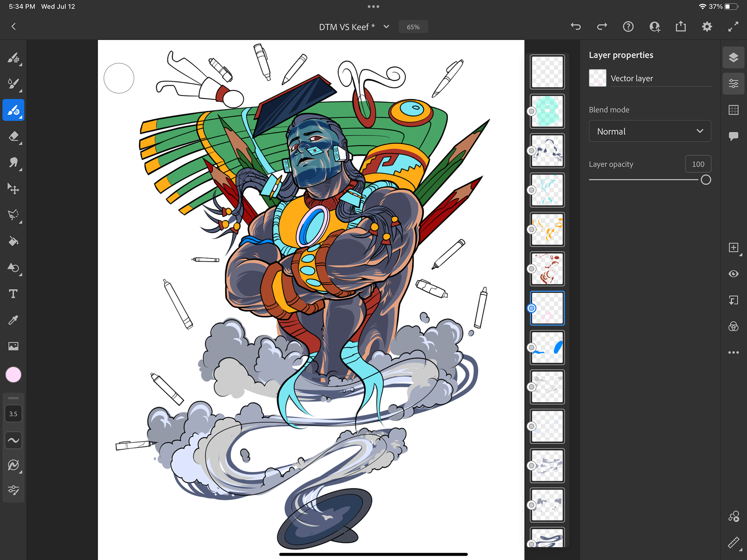Open the Place Image tool
Screen dimensions: 747x560
coord(13,346)
